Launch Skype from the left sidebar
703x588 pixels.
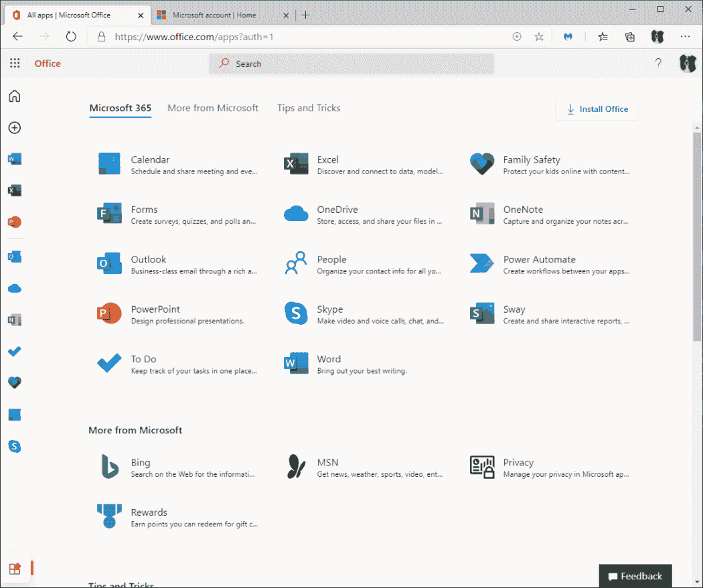pyautogui.click(x=14, y=445)
